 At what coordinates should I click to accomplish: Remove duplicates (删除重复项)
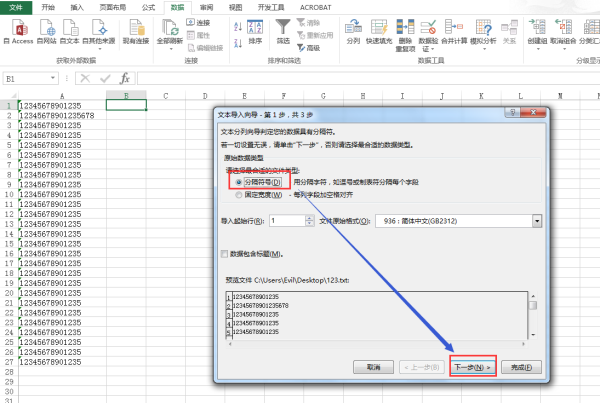pos(406,35)
